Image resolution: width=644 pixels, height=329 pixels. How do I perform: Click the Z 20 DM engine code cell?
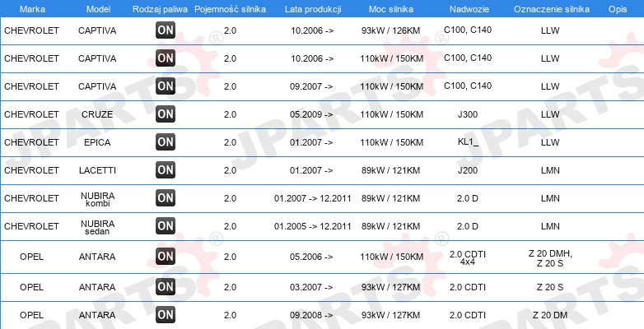(550, 315)
